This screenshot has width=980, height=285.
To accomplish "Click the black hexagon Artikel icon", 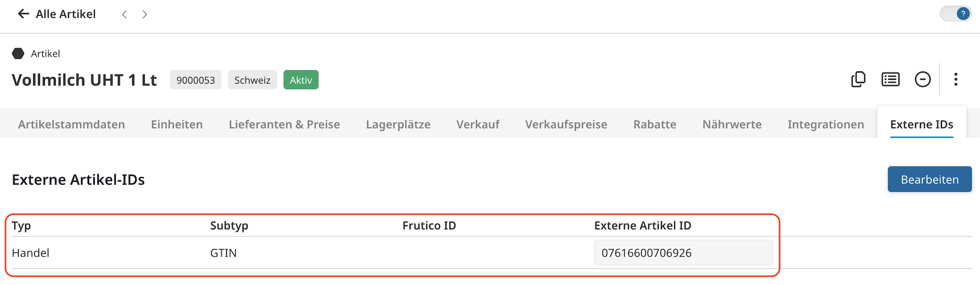I will (x=18, y=54).
